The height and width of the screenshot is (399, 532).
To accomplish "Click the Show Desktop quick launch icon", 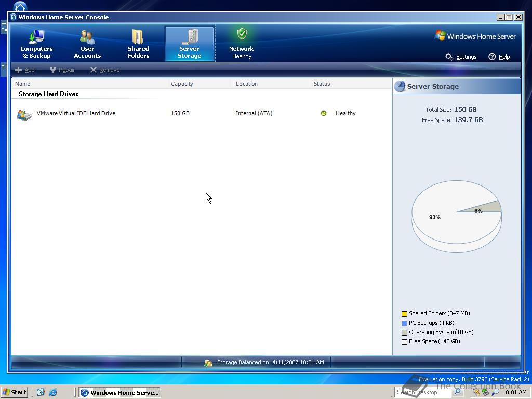I will (x=41, y=393).
